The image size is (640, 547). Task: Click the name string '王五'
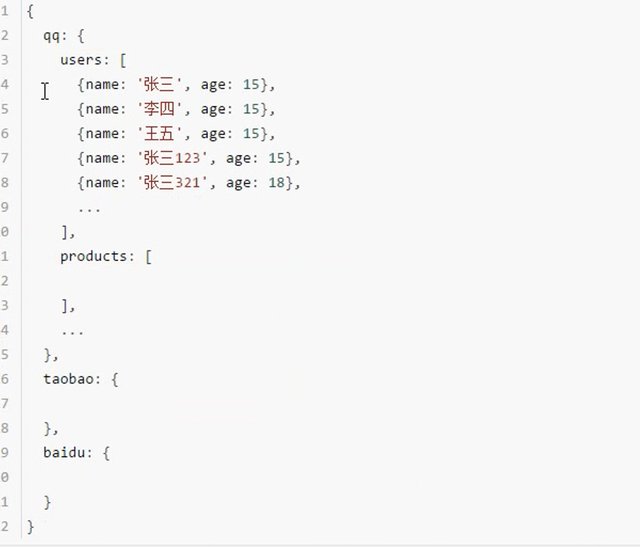161,134
